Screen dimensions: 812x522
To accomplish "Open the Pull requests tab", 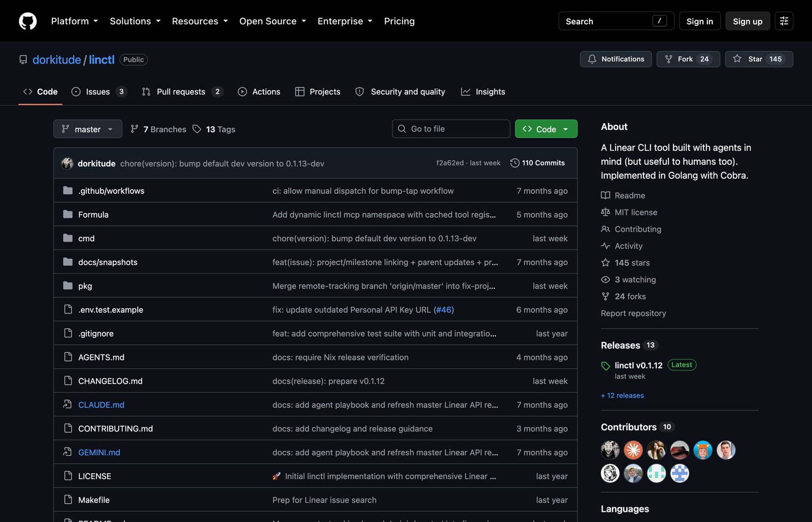I will point(182,91).
